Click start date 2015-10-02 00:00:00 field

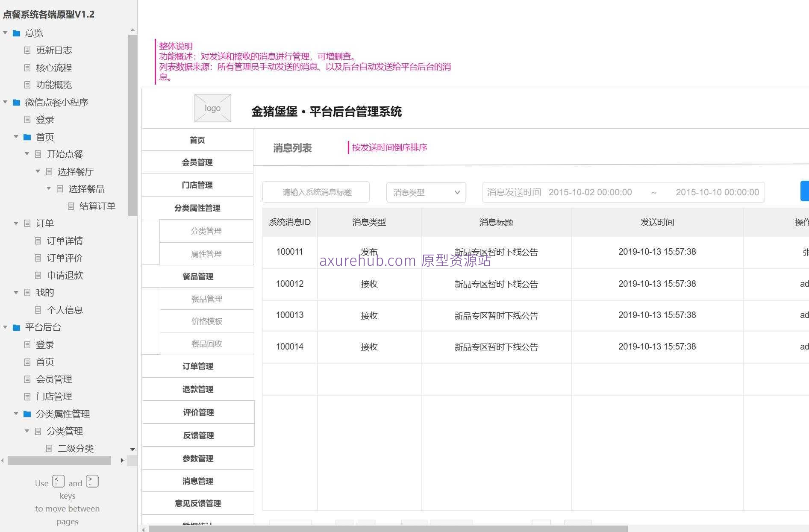tap(590, 192)
